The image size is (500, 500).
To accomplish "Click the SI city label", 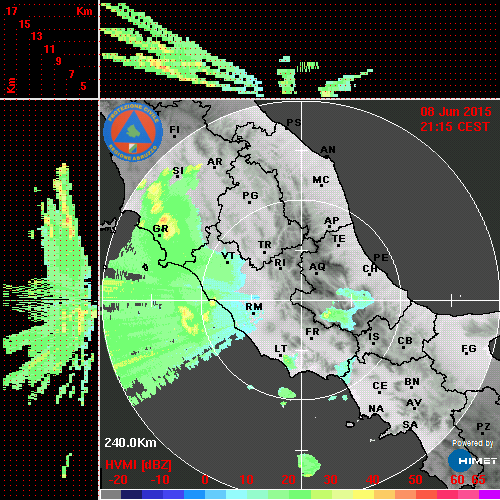I will pyautogui.click(x=178, y=171).
